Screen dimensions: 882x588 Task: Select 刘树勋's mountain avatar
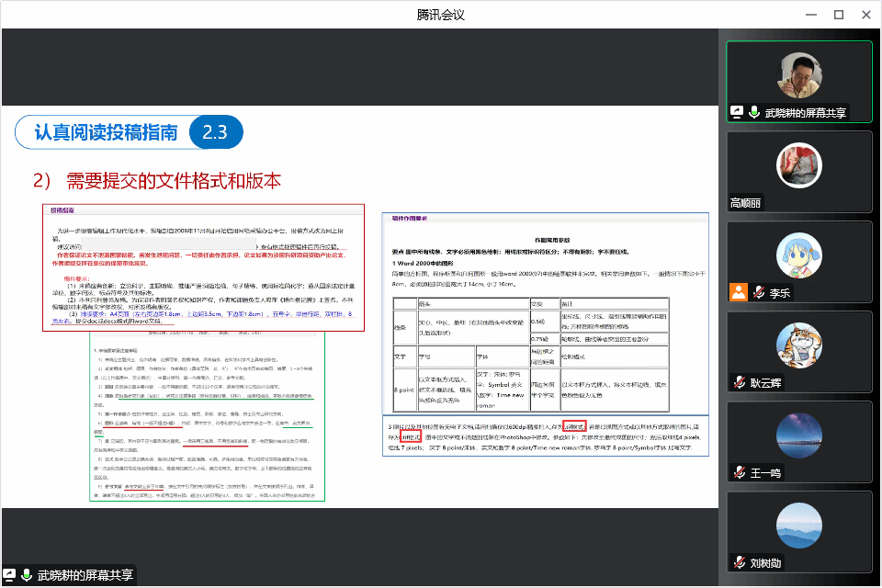798,525
